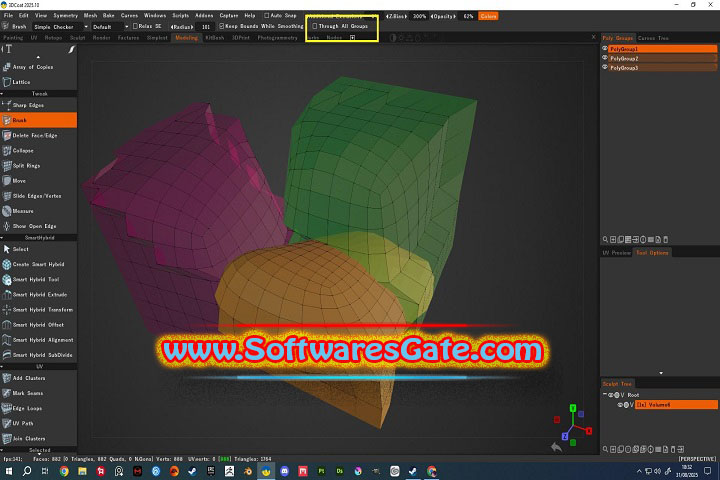The width and height of the screenshot is (720, 480).
Task: Open the Mesh menu
Action: tap(90, 16)
